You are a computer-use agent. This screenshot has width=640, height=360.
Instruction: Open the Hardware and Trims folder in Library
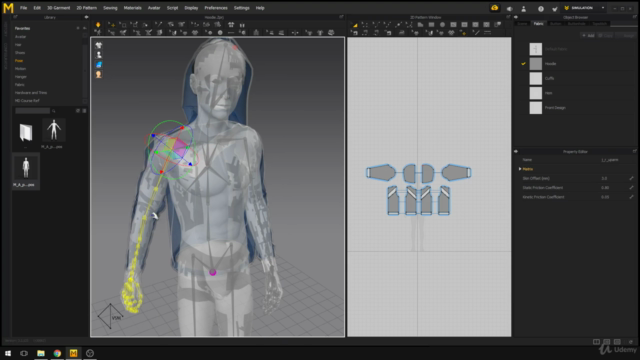click(31, 93)
